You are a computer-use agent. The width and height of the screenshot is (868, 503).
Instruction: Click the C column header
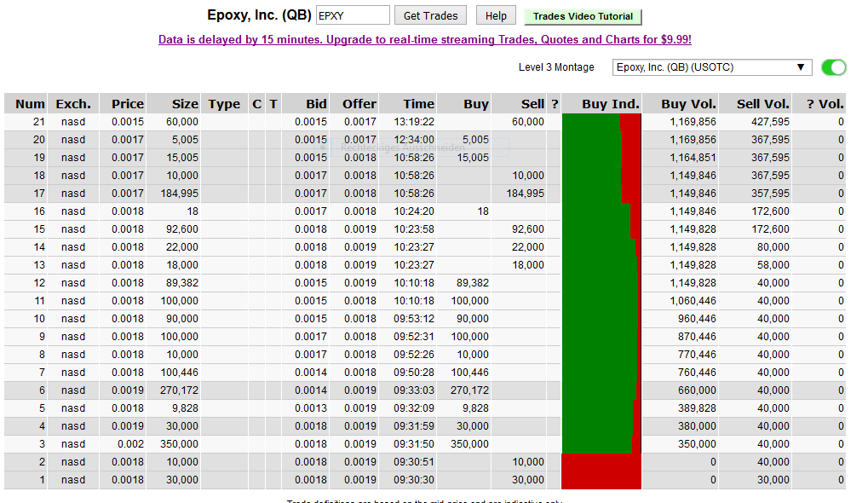pyautogui.click(x=257, y=104)
